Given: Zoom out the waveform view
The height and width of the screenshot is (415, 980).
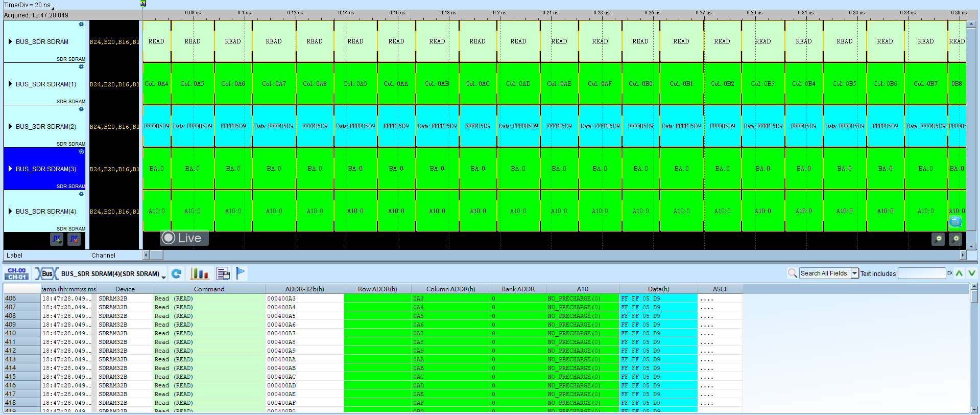Looking at the screenshot, I should pos(938,239).
